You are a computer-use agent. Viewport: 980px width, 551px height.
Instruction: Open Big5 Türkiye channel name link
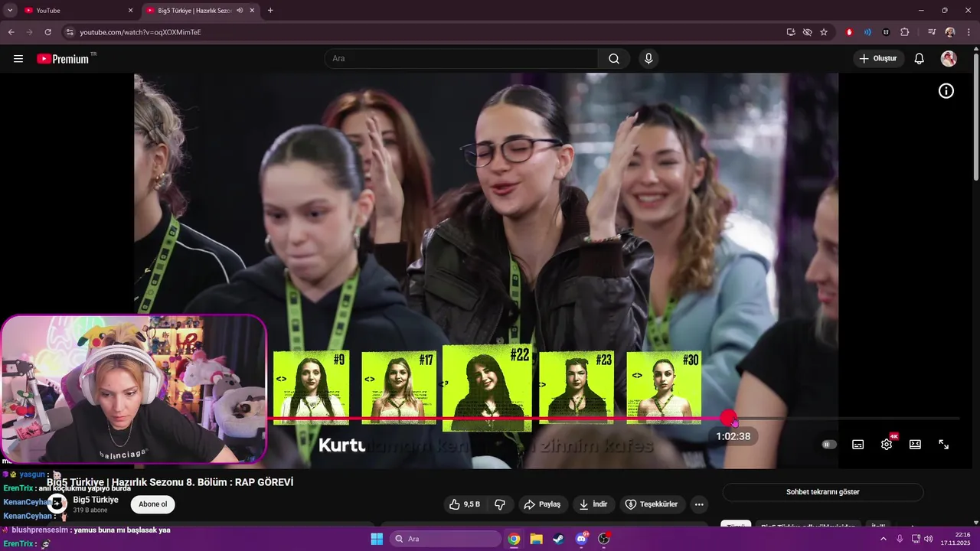tap(96, 500)
